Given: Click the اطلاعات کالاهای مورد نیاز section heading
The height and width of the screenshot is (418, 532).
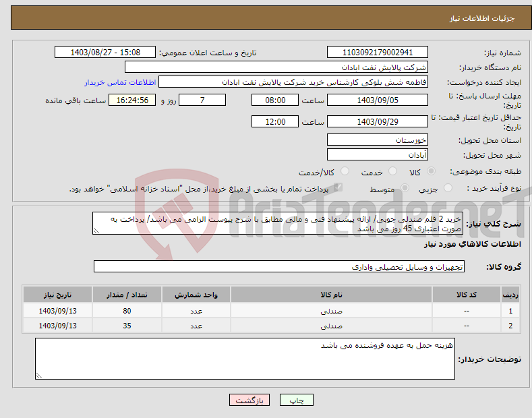Looking at the screenshot, I should coord(472,244).
